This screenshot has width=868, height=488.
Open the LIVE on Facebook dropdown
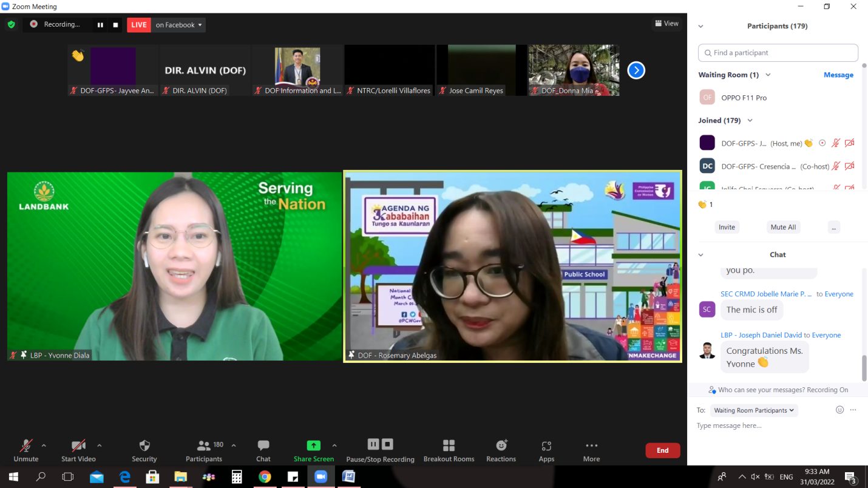(x=179, y=25)
